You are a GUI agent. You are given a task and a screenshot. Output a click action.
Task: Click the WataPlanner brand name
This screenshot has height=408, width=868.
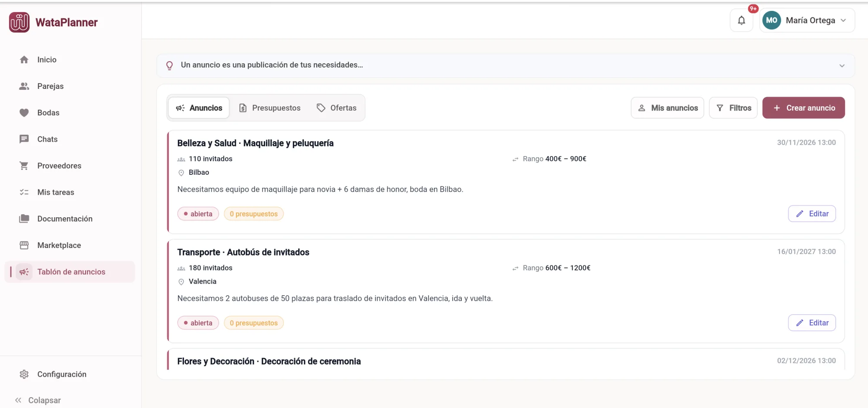point(66,23)
